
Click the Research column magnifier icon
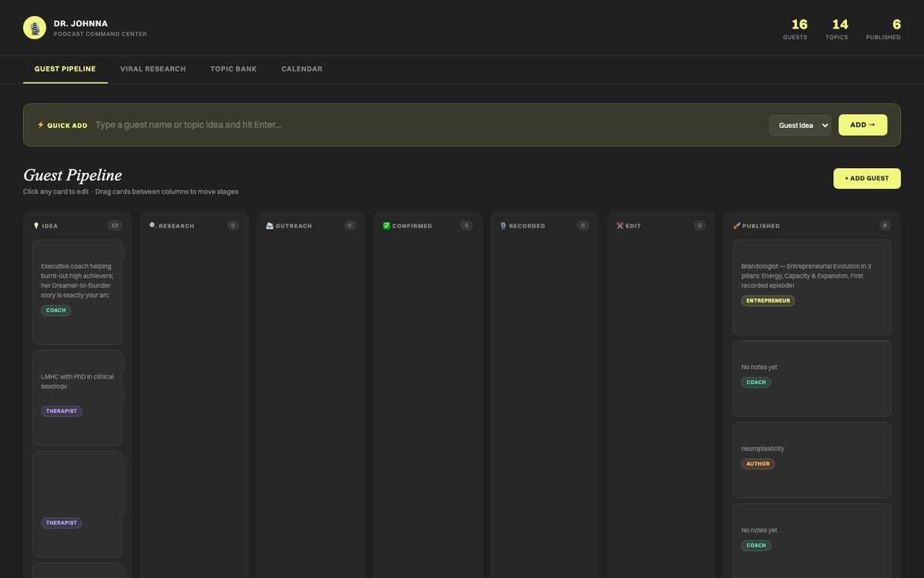click(152, 226)
